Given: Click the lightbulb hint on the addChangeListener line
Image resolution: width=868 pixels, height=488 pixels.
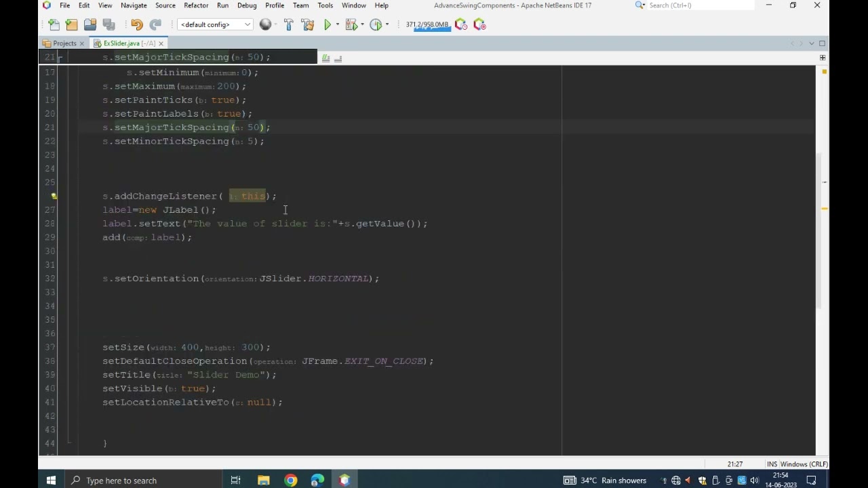Looking at the screenshot, I should click(x=54, y=196).
